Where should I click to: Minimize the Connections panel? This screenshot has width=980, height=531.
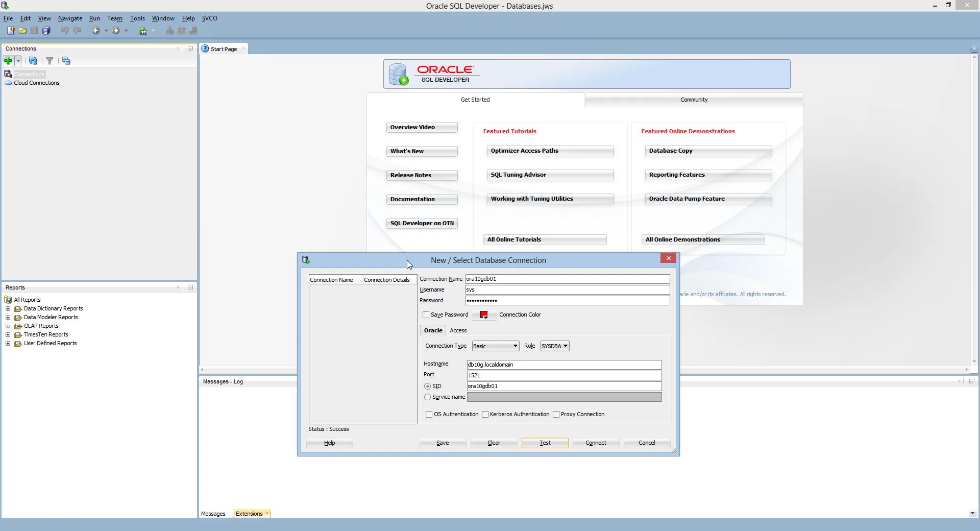[x=190, y=49]
